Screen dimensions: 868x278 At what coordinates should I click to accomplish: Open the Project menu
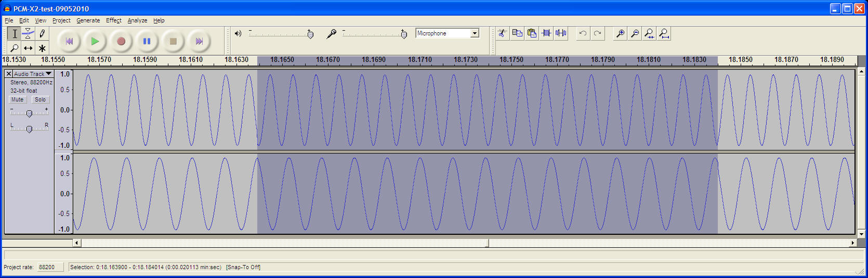point(61,20)
